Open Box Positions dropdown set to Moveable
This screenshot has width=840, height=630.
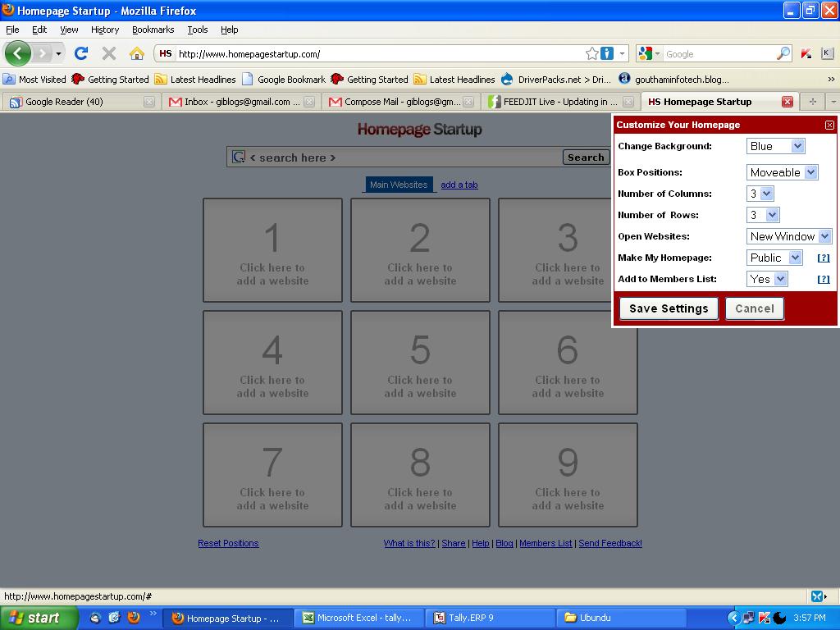click(782, 172)
